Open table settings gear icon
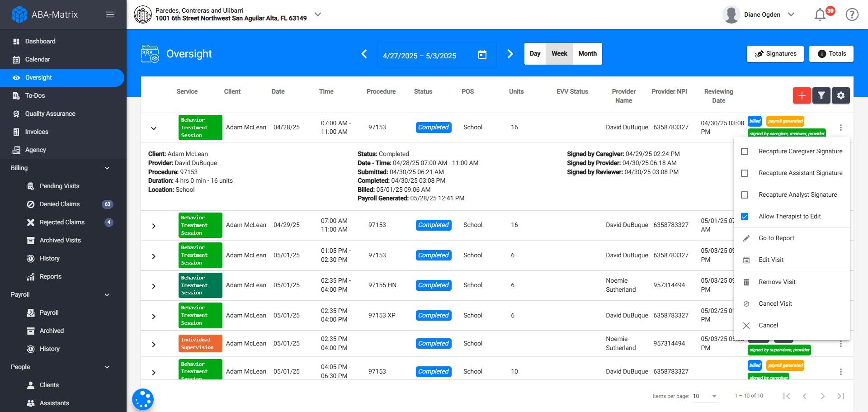The image size is (868, 412). point(840,95)
